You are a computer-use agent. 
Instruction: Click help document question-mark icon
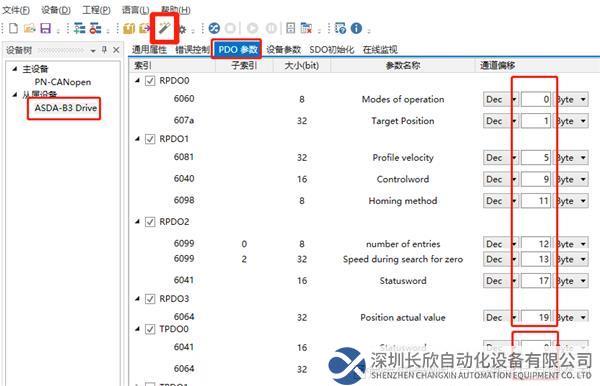[x=340, y=28]
